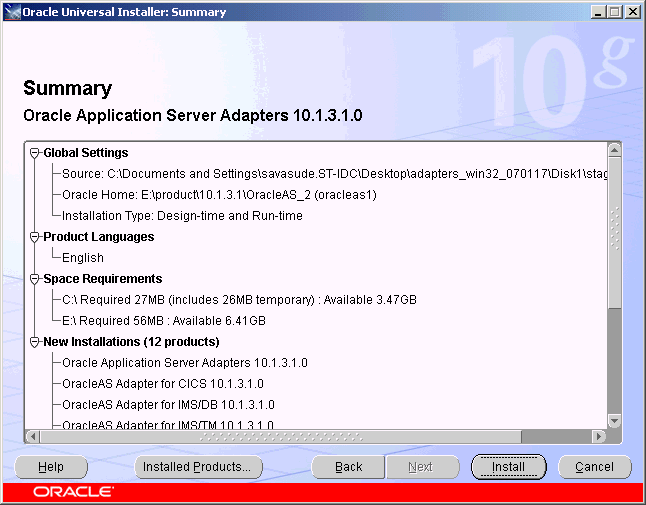
Task: Select C:\ Required 27MB row
Action: click(x=239, y=300)
